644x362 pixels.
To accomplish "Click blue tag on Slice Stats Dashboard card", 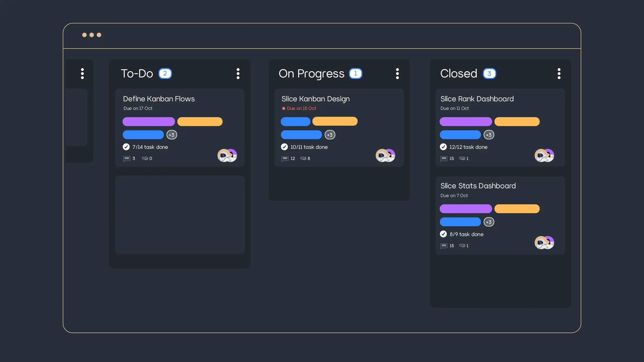I will (x=460, y=222).
